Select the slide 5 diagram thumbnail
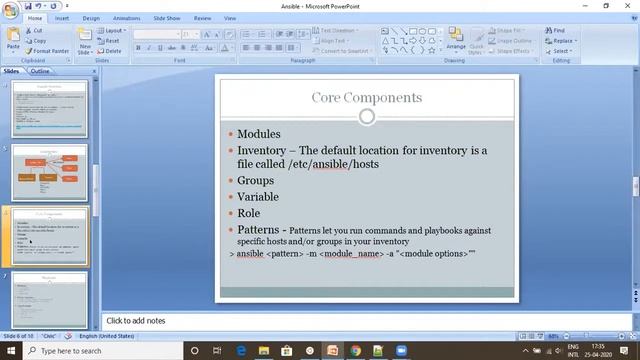640x360 pixels. [49, 173]
